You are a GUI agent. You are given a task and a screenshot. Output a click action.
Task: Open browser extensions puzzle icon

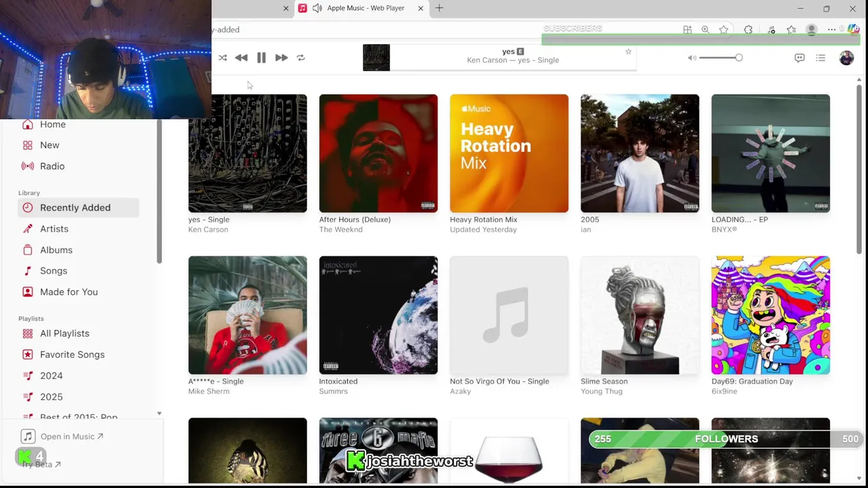[748, 30]
